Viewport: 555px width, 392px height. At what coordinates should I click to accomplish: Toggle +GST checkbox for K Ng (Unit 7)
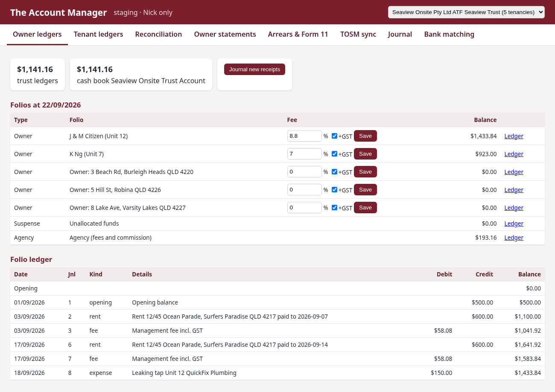[x=334, y=154]
